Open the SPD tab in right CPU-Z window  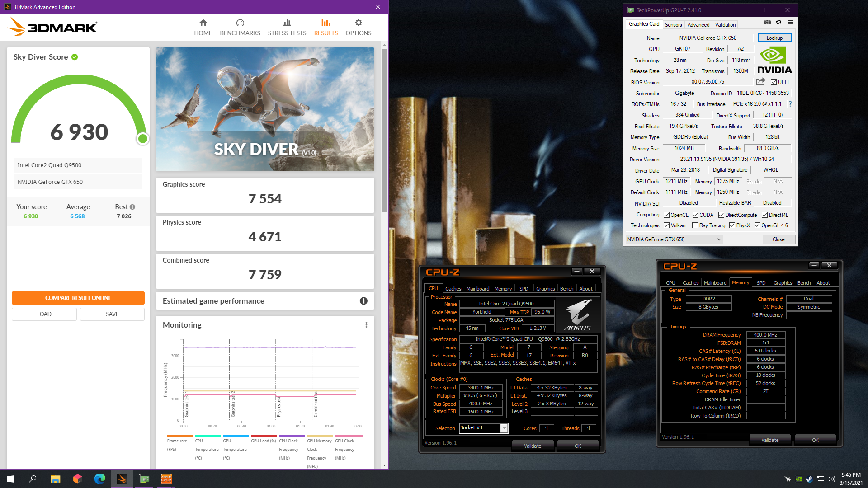[761, 283]
